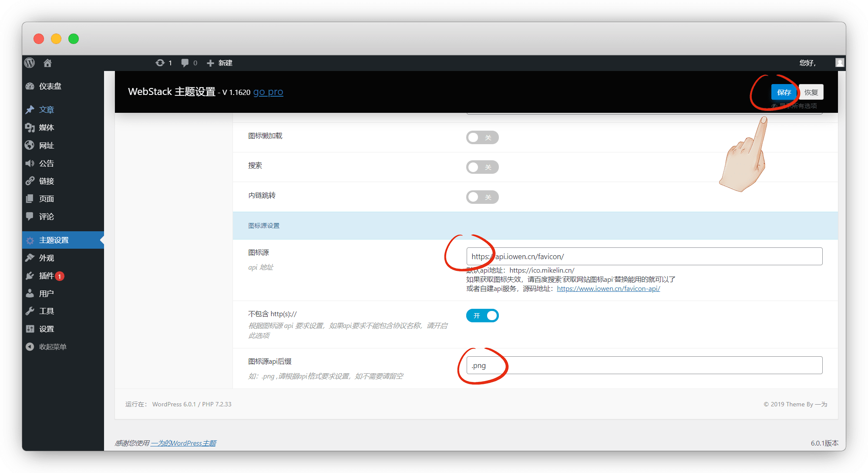Collapse sidebar with 收起菜单
The image size is (868, 473).
[x=52, y=347]
